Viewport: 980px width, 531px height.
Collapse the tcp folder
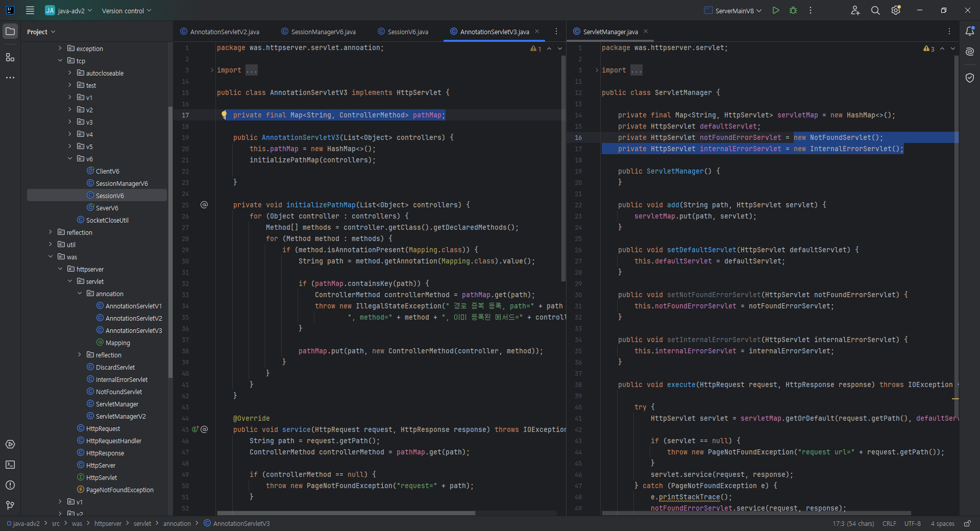point(60,61)
